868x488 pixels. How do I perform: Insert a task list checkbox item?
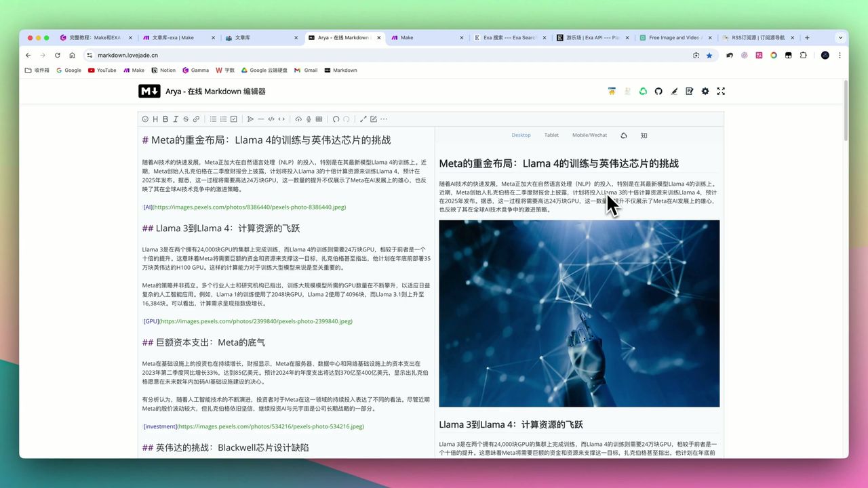233,119
